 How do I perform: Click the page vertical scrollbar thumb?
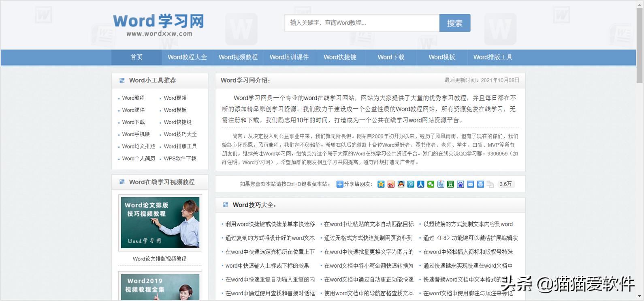coord(640,45)
